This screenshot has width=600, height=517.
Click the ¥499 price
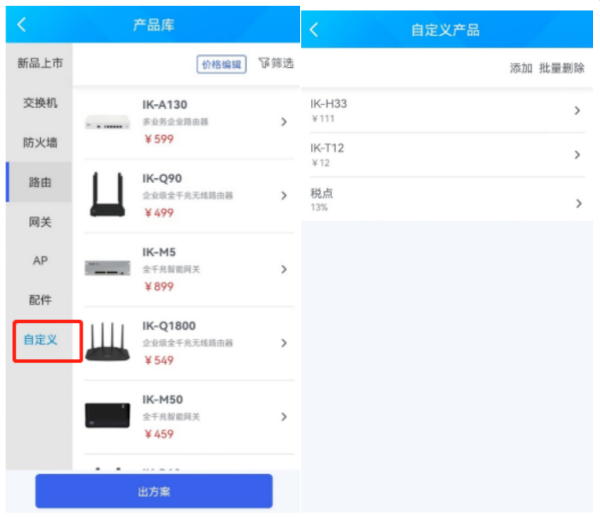pos(159,213)
